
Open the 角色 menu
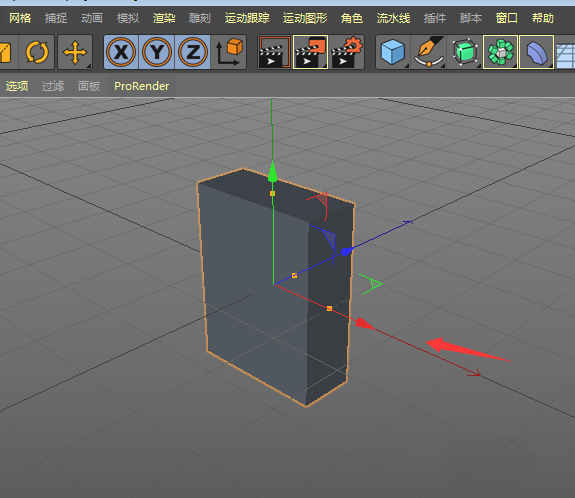[352, 18]
